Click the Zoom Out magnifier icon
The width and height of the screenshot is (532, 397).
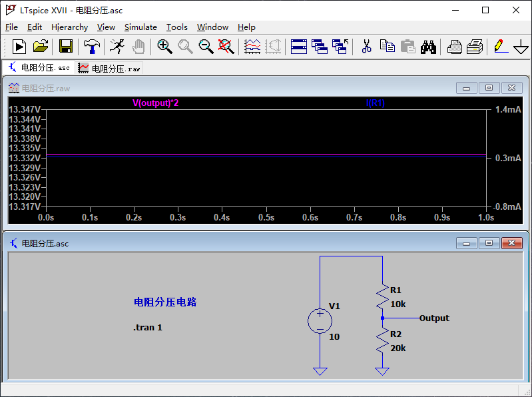[206, 46]
